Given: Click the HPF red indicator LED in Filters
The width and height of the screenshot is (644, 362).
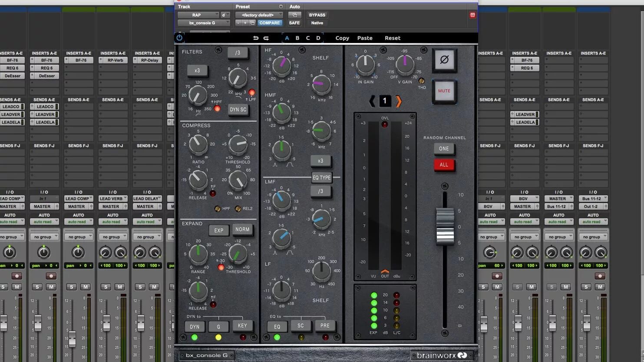Looking at the screenshot, I should (217, 109).
